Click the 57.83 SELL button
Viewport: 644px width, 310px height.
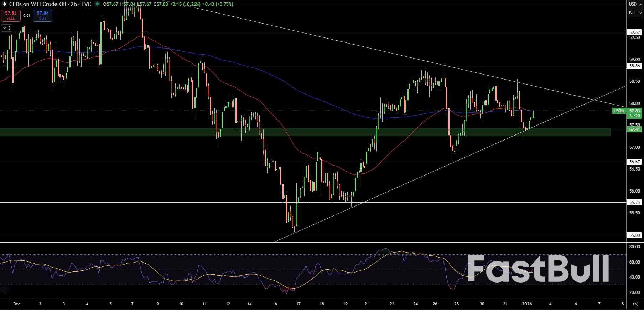click(x=11, y=15)
